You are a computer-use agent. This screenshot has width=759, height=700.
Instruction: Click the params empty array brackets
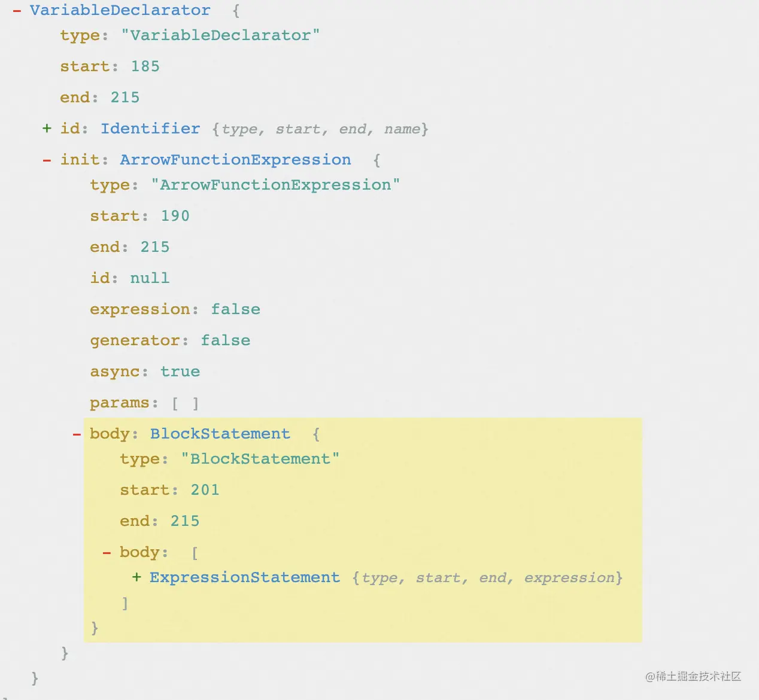(x=185, y=403)
